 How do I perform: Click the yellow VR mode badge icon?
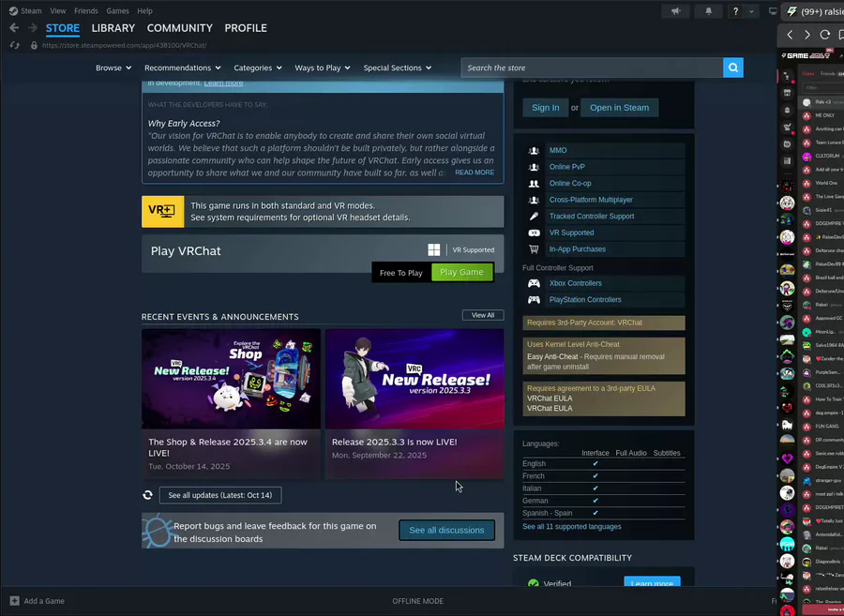point(162,212)
